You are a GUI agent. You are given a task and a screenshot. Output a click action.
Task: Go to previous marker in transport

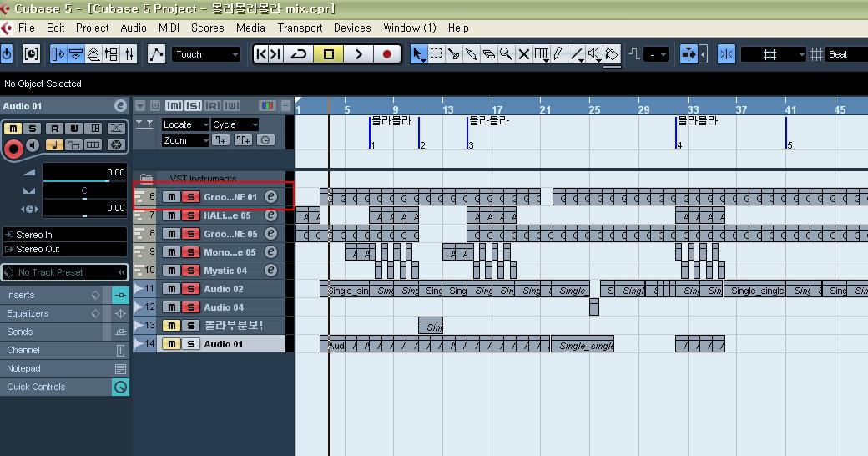click(261, 54)
